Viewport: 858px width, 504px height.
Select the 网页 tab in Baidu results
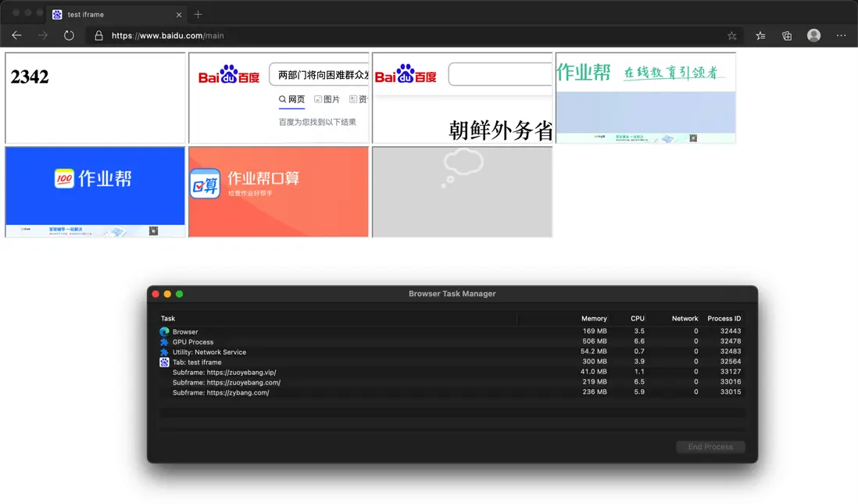(291, 99)
